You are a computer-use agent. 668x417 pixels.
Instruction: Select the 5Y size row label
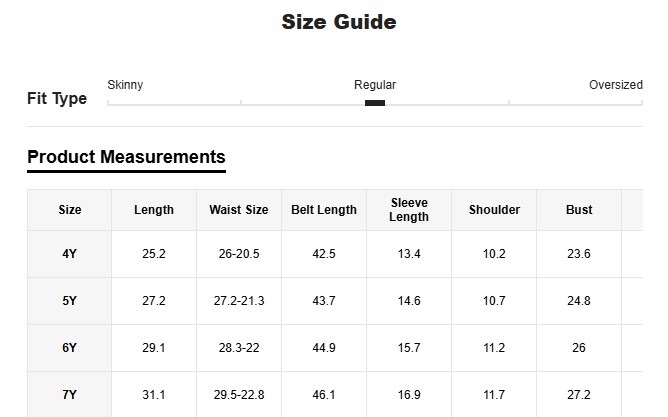pyautogui.click(x=70, y=301)
